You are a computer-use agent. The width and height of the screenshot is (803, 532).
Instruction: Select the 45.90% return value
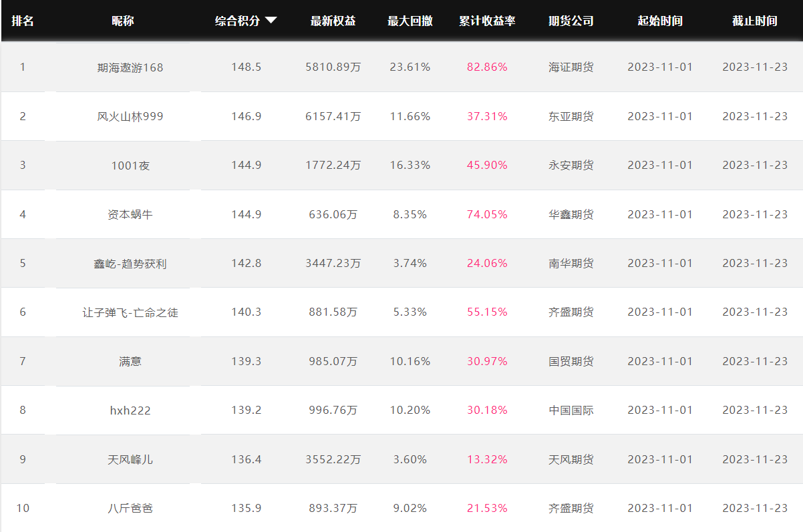point(487,165)
